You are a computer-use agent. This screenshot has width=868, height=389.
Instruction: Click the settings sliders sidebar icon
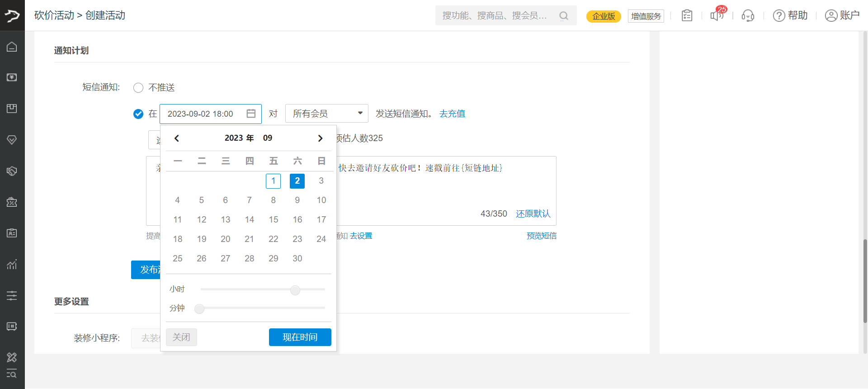pyautogui.click(x=12, y=295)
